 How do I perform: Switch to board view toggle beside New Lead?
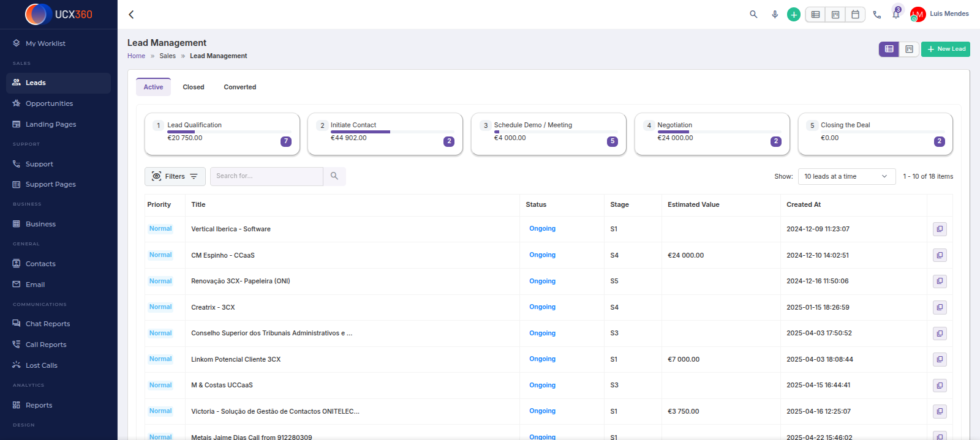909,49
